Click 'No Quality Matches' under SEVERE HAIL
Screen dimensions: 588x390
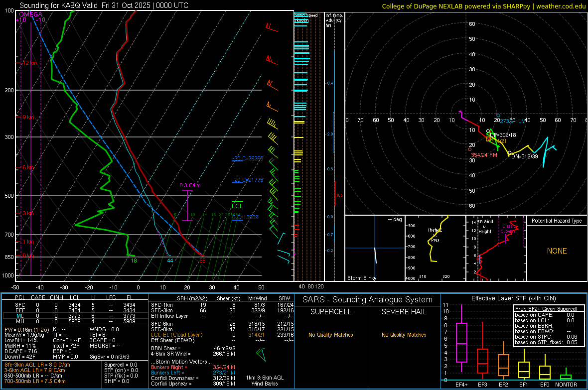click(x=404, y=335)
